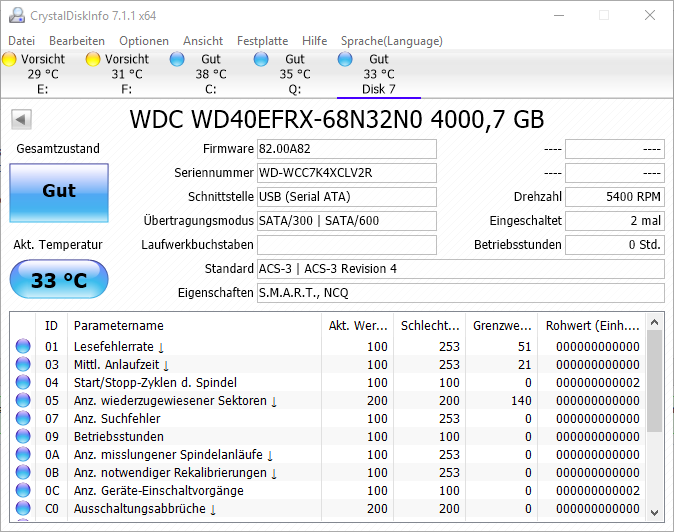This screenshot has width=674, height=532.
Task: Click scroll up arrow of SMART attribute list
Action: 655,322
